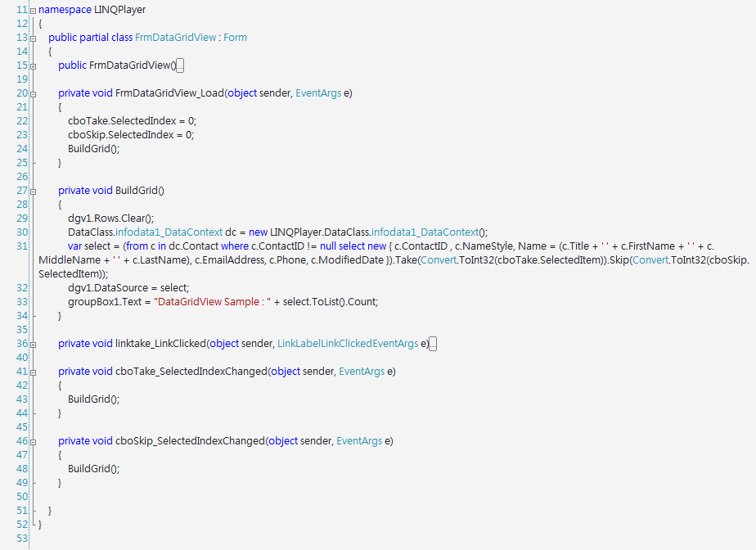Expand the FrmDataGridView constructor outline
Image resolution: width=756 pixels, height=550 pixels.
33,66
